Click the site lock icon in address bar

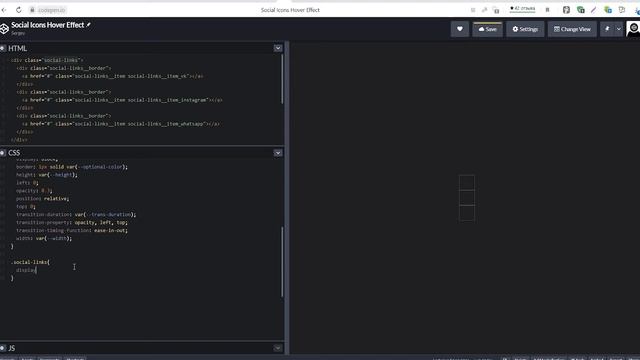pos(32,10)
